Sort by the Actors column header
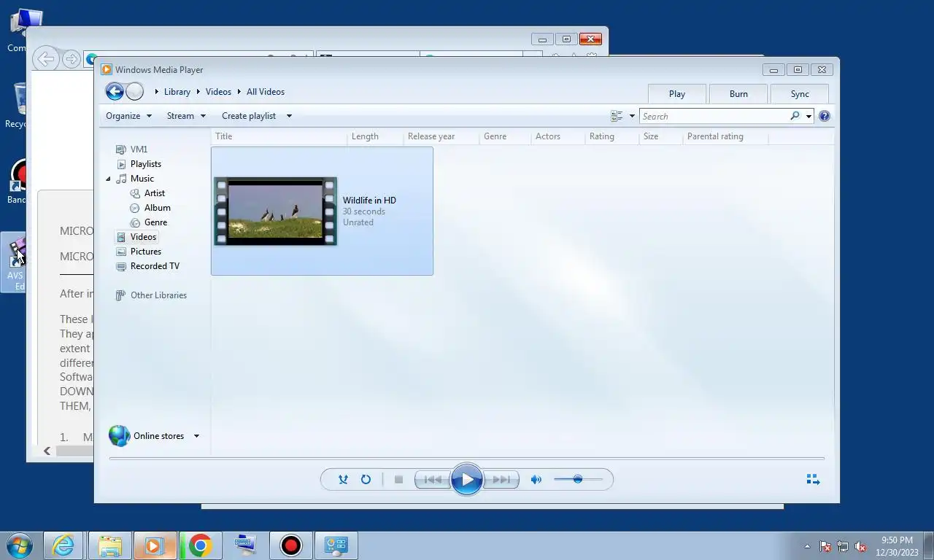 tap(557, 136)
